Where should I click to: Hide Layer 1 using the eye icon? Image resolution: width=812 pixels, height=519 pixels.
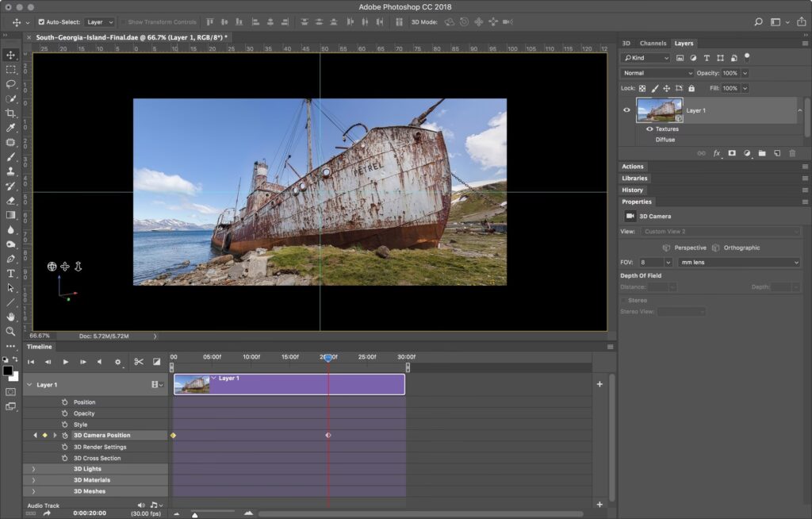[626, 110]
